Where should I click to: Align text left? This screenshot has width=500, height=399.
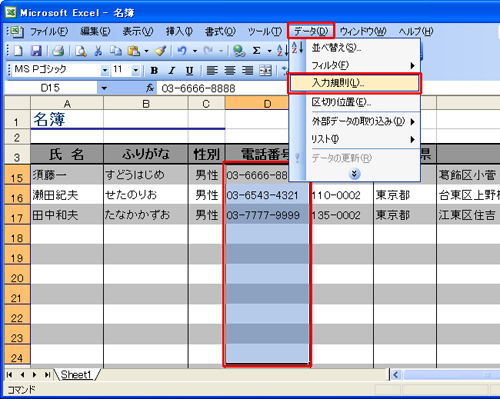(212, 71)
